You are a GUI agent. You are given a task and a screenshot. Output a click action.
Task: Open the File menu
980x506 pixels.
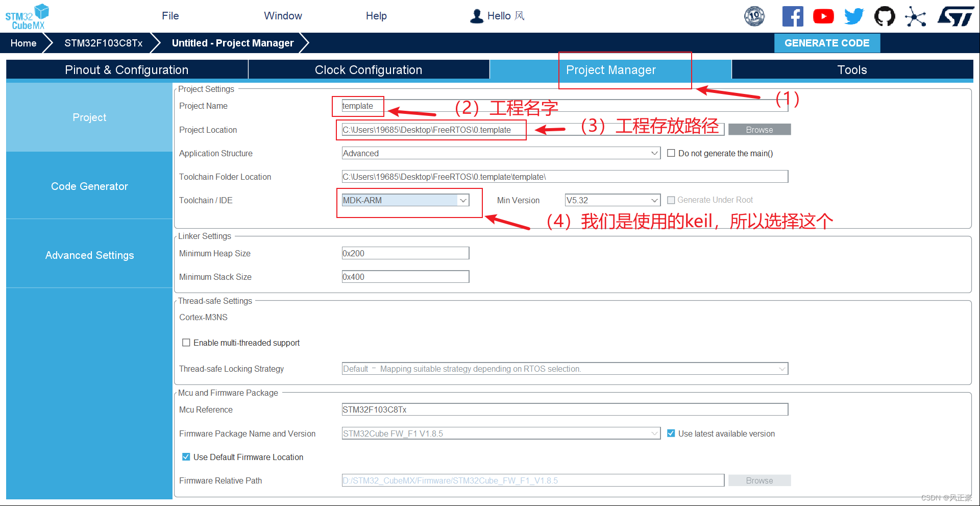tap(170, 16)
